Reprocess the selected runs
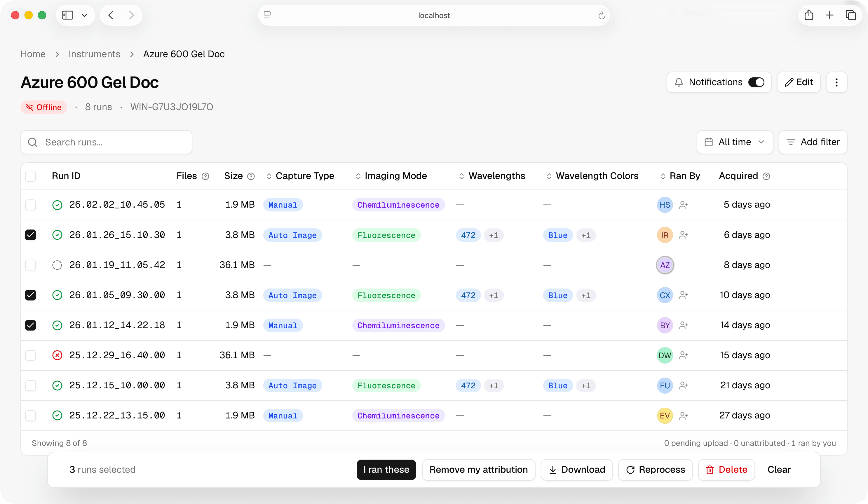 655,470
